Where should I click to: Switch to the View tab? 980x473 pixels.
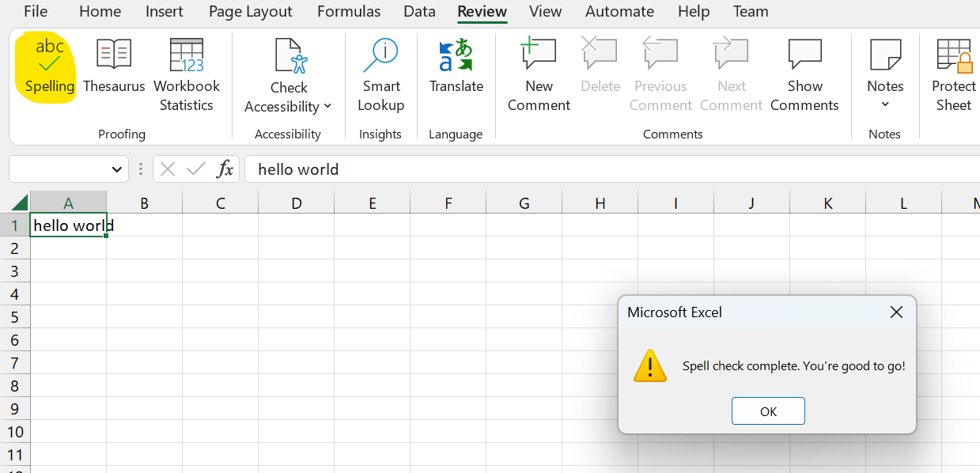pyautogui.click(x=546, y=11)
